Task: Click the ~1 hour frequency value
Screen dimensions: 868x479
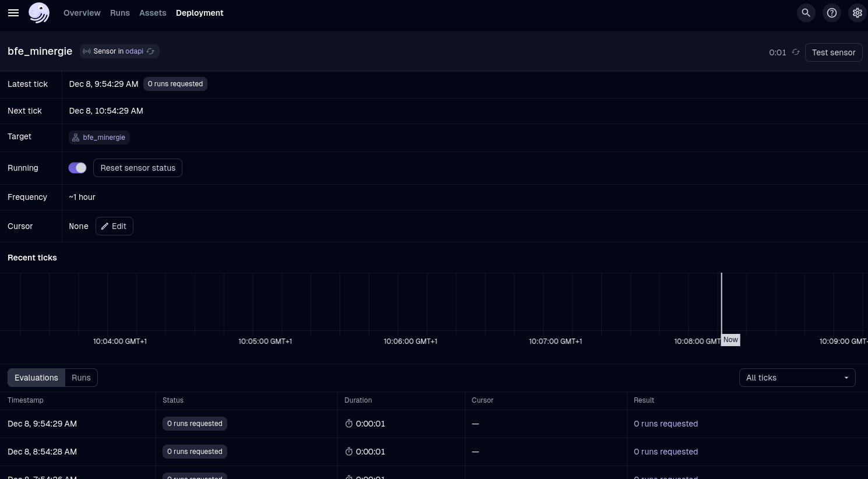Action: click(x=82, y=197)
